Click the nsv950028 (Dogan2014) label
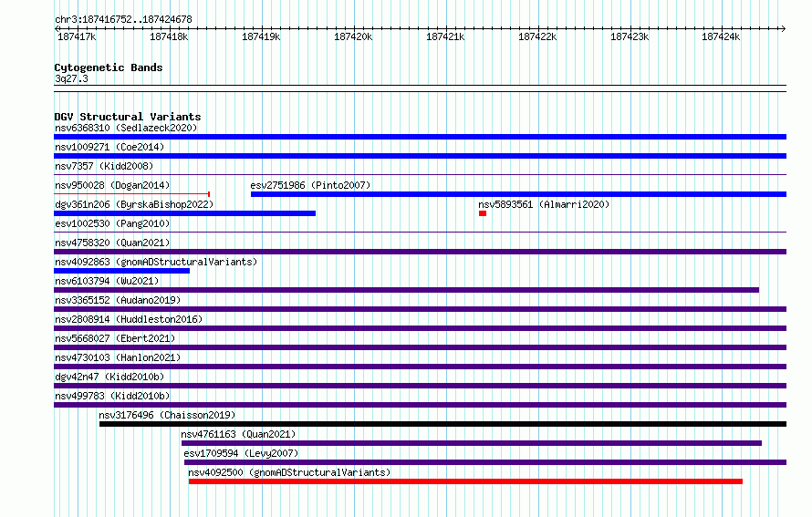 click(112, 185)
